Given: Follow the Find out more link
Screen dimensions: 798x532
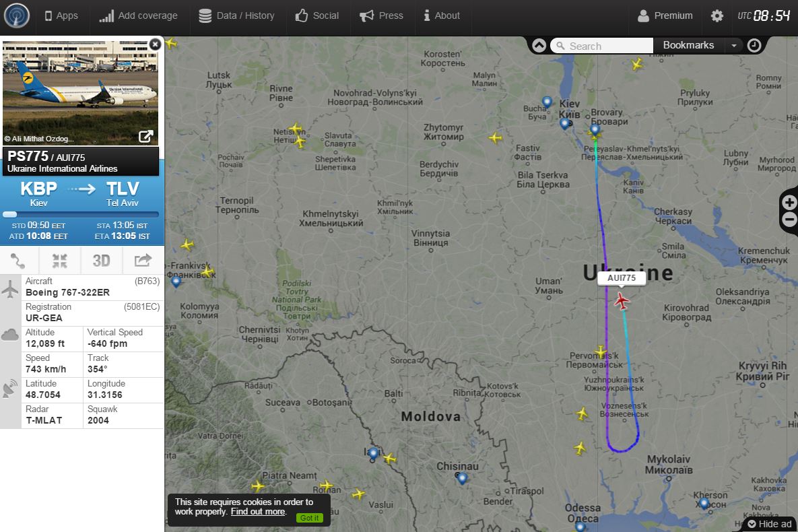Looking at the screenshot, I should click(258, 512).
